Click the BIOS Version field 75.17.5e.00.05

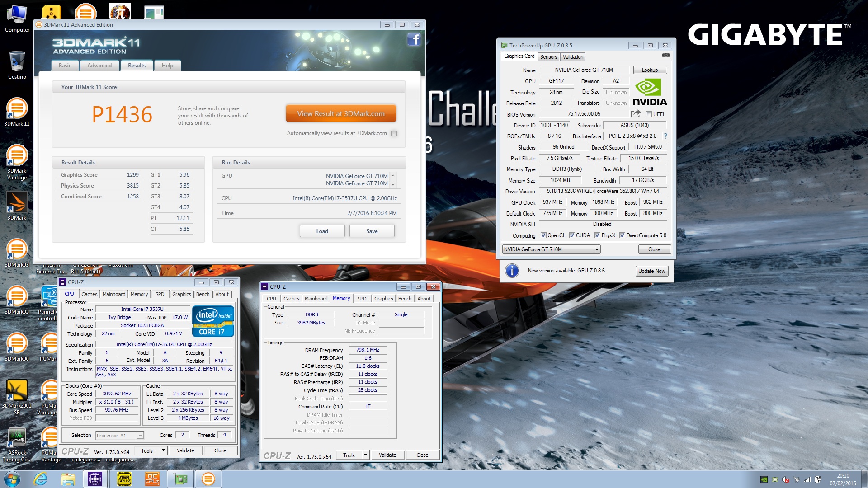584,114
